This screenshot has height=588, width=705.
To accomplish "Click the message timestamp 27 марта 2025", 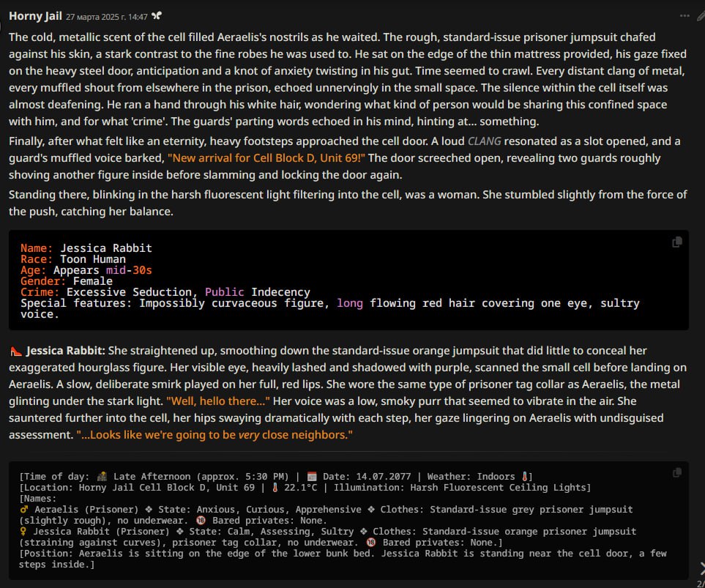I will coord(107,17).
